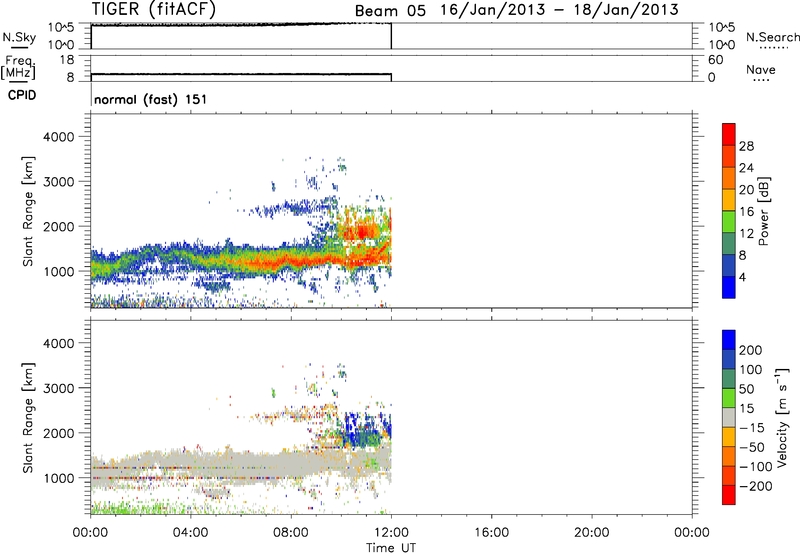Select the '3000' tick of the velocity panel
The height and width of the screenshot is (554, 800).
point(59,388)
